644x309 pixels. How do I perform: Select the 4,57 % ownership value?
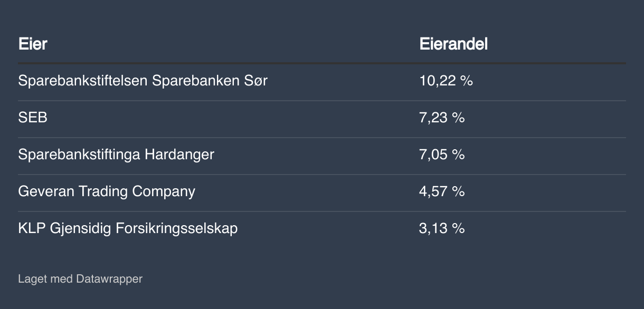click(442, 191)
